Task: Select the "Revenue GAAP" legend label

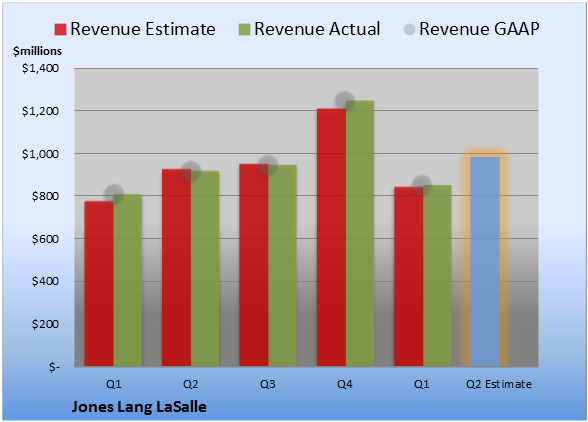Action: coord(479,29)
